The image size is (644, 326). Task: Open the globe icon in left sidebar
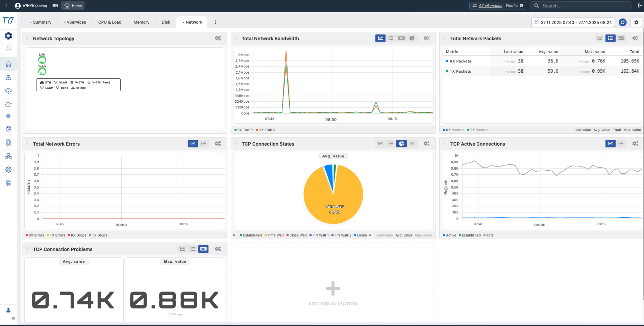click(x=8, y=129)
